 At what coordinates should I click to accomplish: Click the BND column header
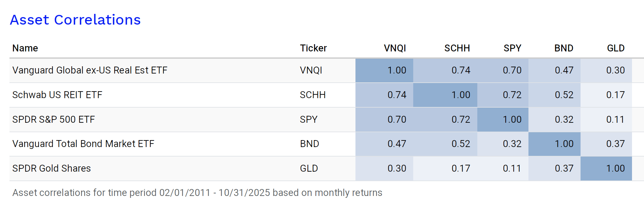click(563, 48)
